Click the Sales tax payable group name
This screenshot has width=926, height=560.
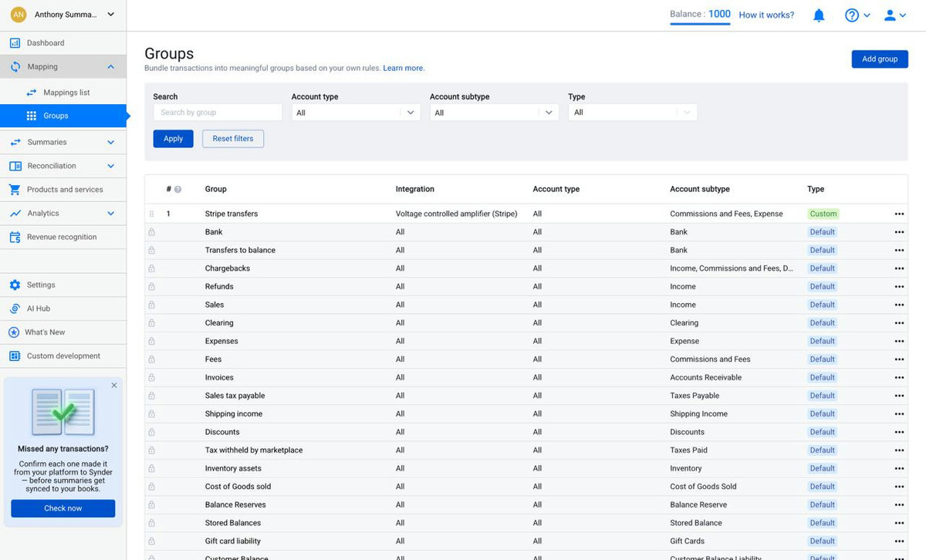coord(235,396)
